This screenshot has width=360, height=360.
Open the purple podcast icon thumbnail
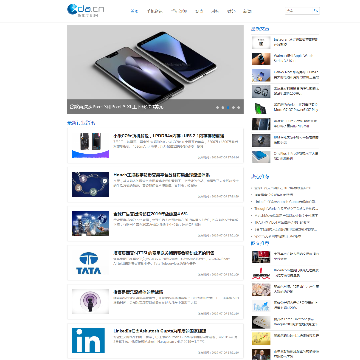click(x=90, y=301)
